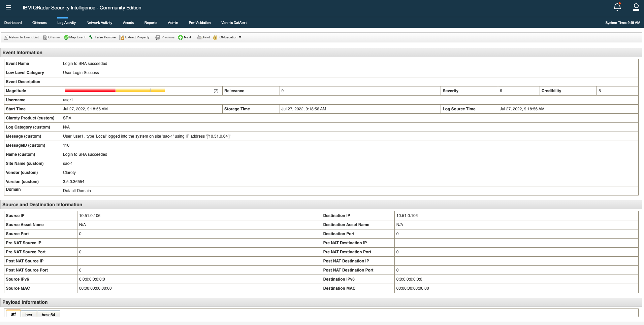Click Destination IPv6 value
The width and height of the screenshot is (644, 325).
(409, 279)
